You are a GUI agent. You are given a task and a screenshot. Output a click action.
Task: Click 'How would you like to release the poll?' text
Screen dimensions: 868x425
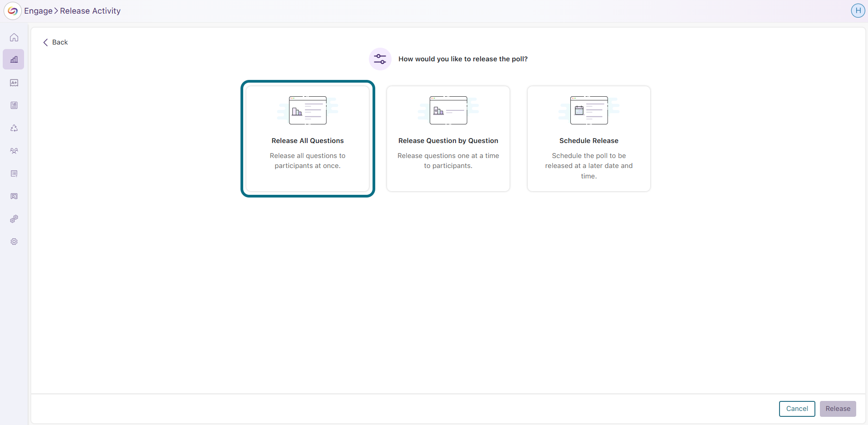[463, 59]
